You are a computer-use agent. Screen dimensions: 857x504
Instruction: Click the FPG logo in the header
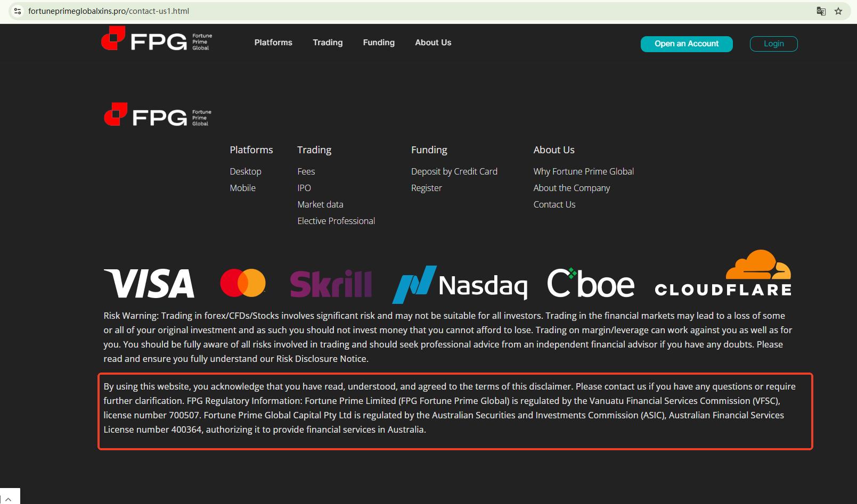tap(157, 39)
